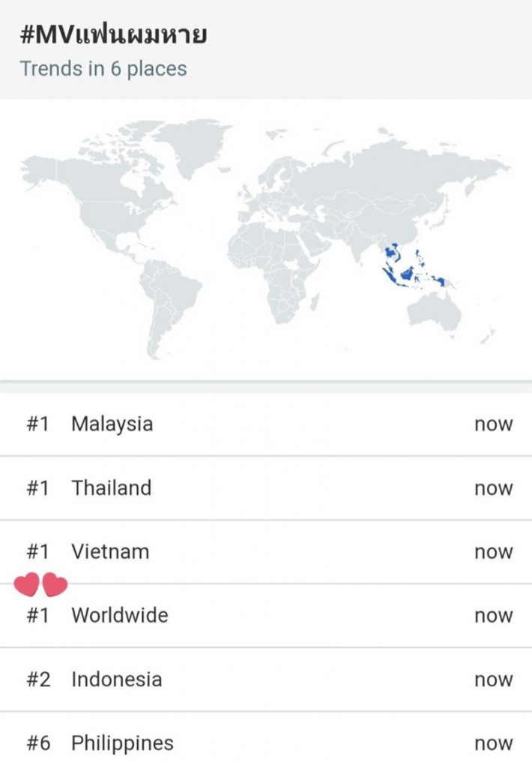Tap the Philippines country name
Image resolution: width=532 pixels, height=768 pixels.
(x=122, y=743)
